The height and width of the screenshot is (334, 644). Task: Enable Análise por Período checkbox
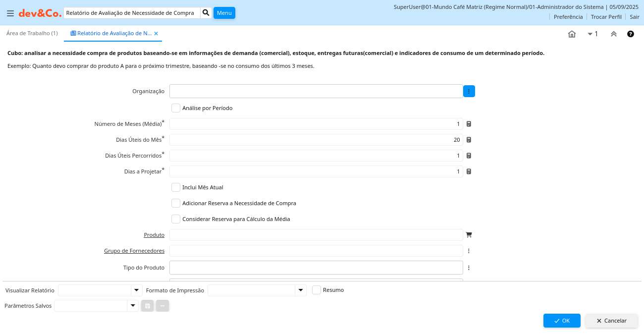tap(176, 108)
